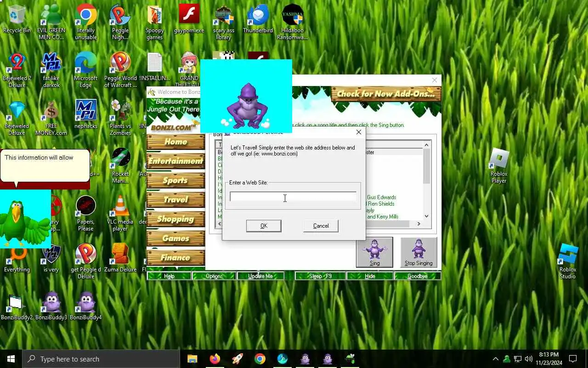The height and width of the screenshot is (368, 588).
Task: Focus the Enter a Web Site field
Action: point(293,197)
